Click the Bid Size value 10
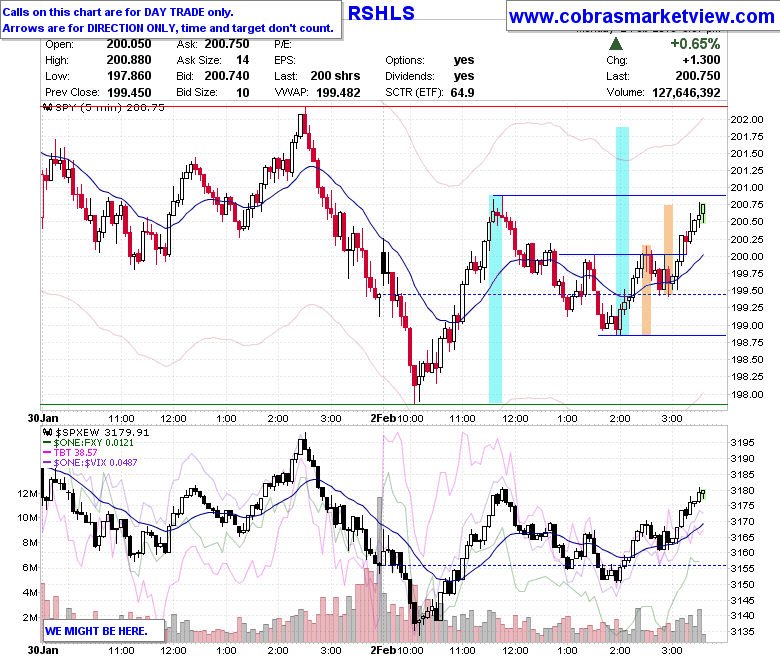 [x=243, y=92]
